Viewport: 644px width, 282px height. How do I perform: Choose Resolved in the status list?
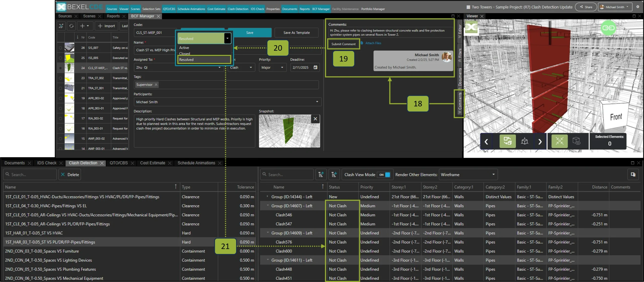[x=204, y=60]
